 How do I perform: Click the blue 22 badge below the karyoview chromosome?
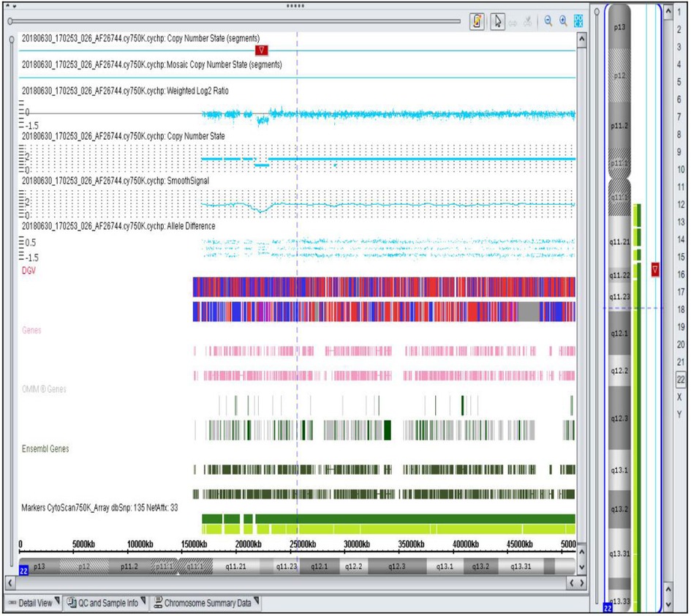click(x=608, y=608)
